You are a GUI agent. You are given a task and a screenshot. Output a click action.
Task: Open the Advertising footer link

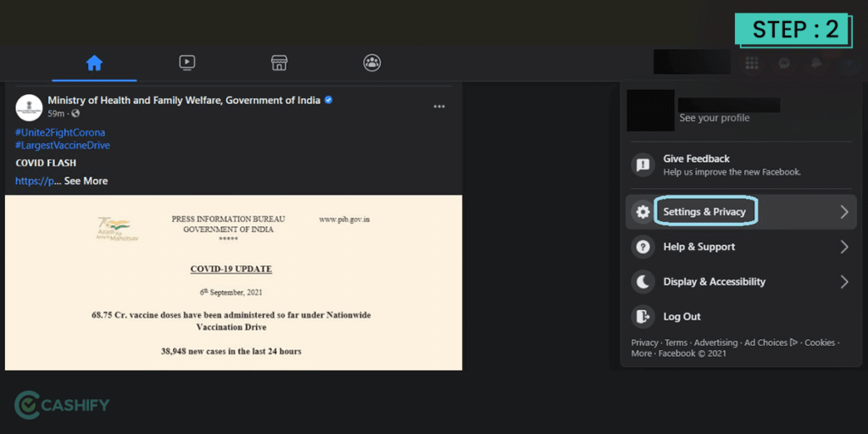pos(715,342)
